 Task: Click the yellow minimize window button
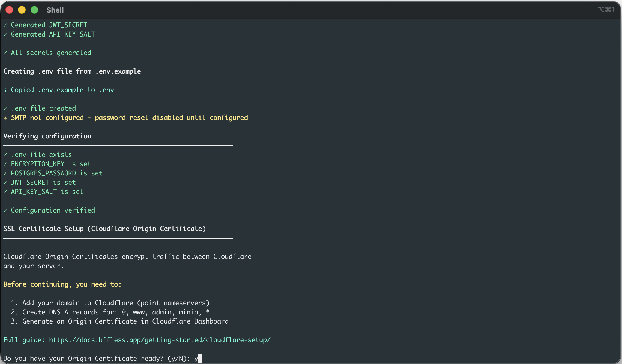click(x=22, y=10)
